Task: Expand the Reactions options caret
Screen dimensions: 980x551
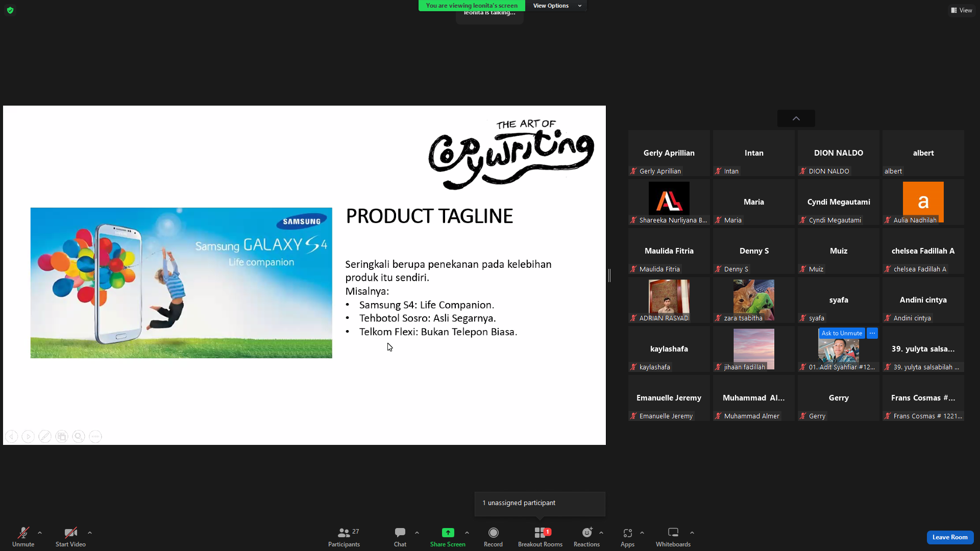Action: [601, 533]
